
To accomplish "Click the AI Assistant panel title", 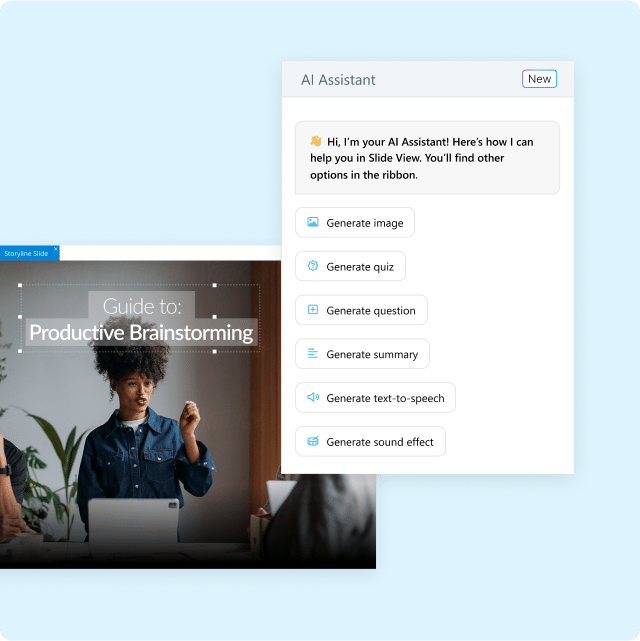I will (338, 80).
